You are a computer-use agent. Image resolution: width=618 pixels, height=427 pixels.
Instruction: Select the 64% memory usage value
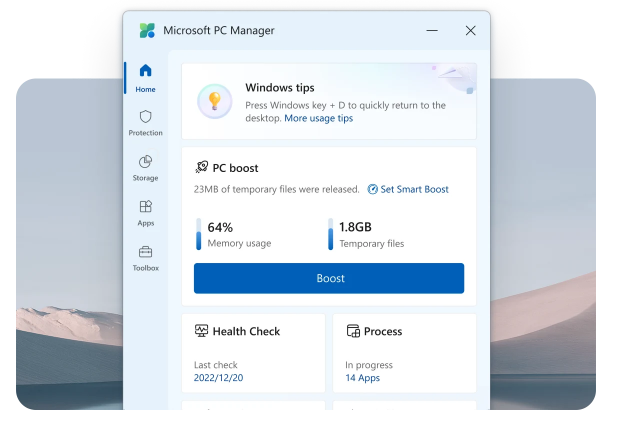tap(220, 227)
